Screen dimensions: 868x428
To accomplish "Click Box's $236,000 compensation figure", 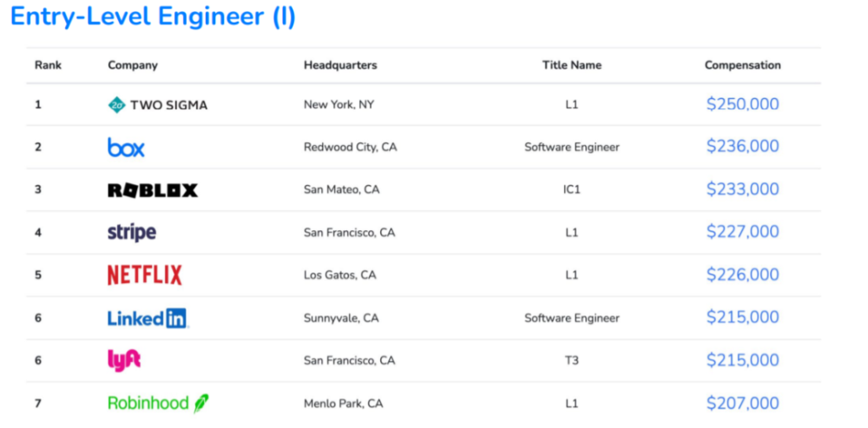I will tap(742, 146).
